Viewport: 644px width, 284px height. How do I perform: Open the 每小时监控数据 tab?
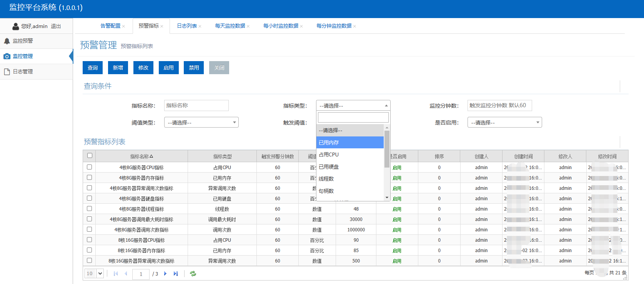tap(281, 26)
